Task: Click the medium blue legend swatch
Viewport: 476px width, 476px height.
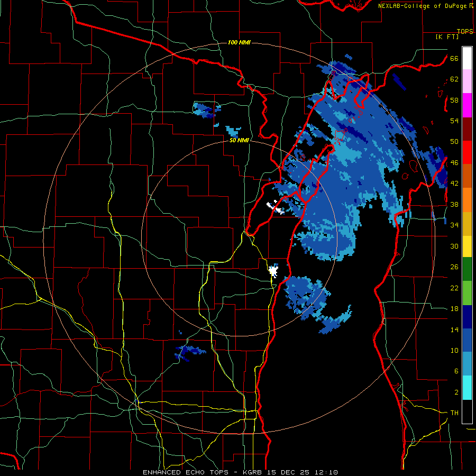Action: 467,340
